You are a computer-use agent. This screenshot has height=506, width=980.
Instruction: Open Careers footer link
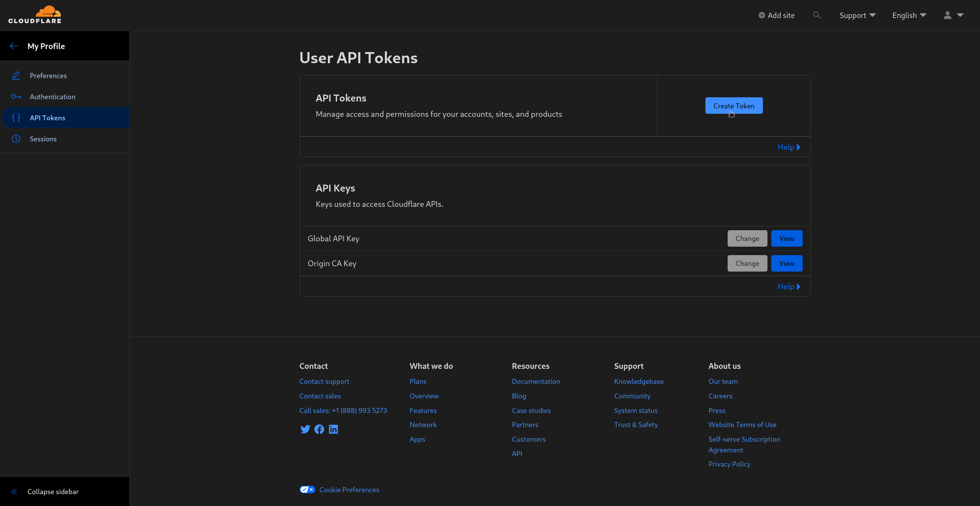(x=720, y=396)
